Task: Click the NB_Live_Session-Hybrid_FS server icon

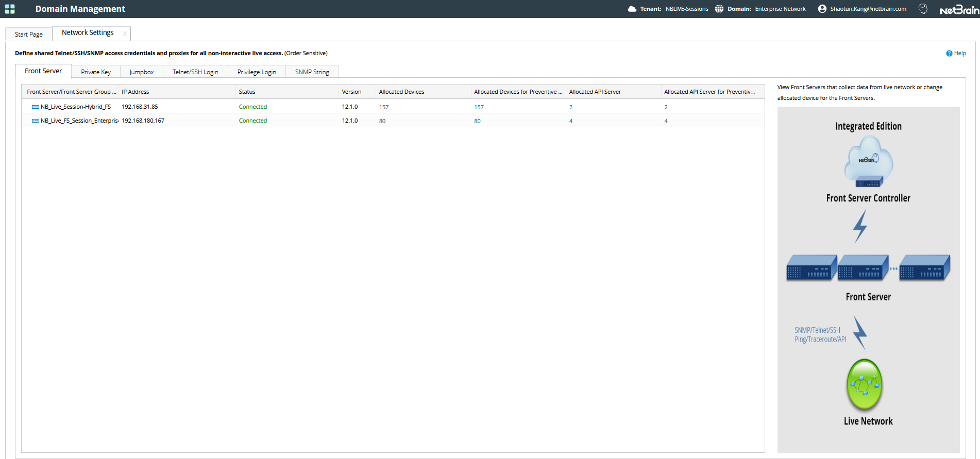Action: click(35, 107)
